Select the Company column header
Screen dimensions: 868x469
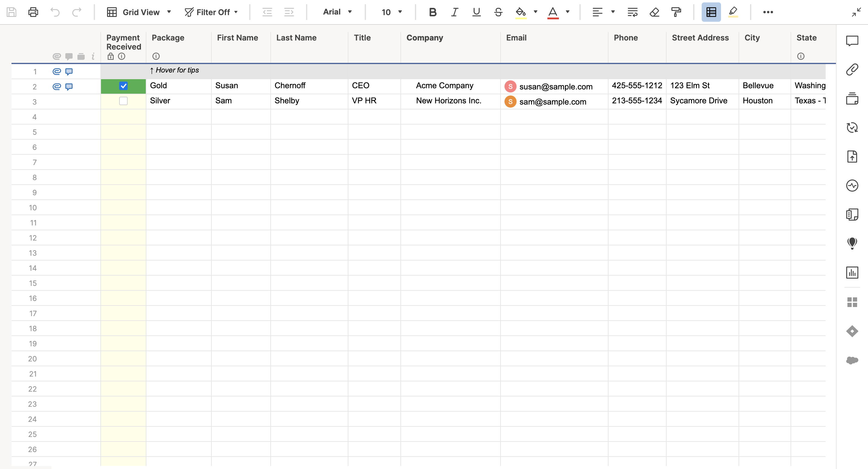click(x=425, y=38)
